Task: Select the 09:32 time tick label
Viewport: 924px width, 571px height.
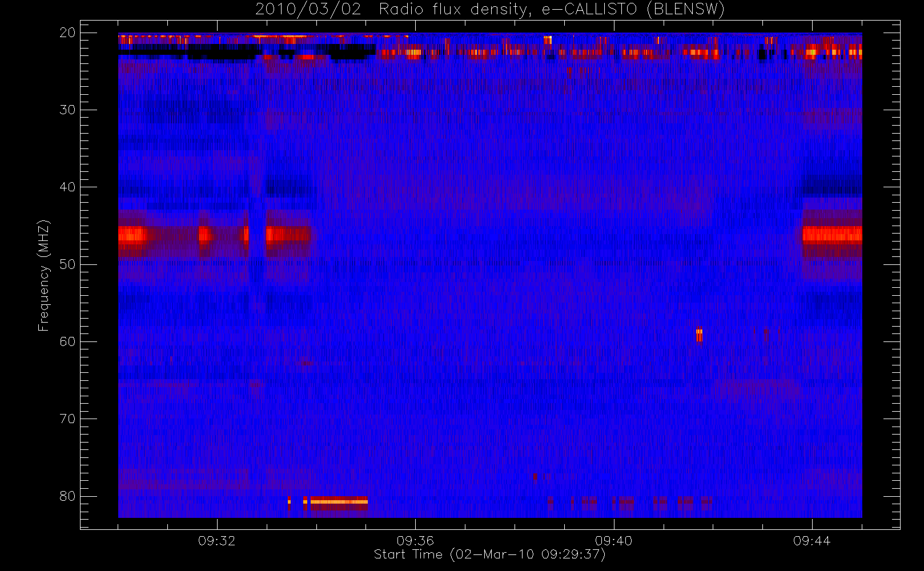Action: tap(216, 541)
